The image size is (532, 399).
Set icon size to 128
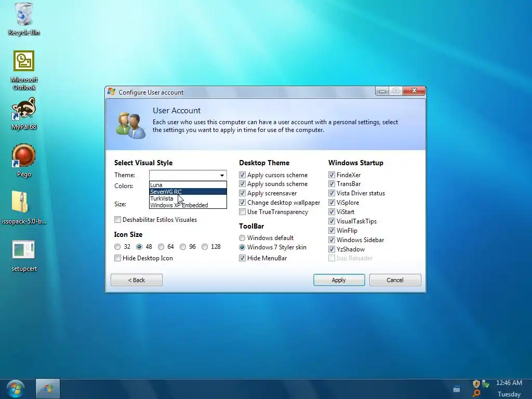pos(205,247)
